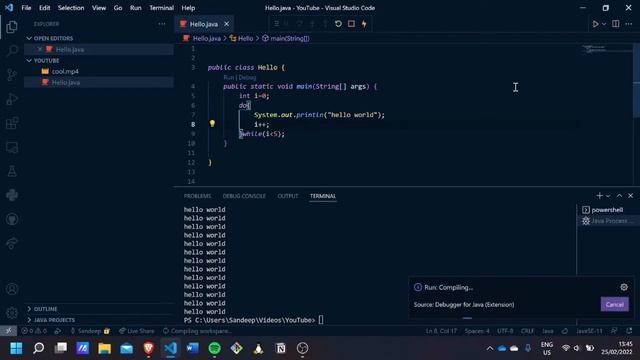This screenshot has width=640, height=360.
Task: Open the Python icon in the activity bar
Action: [12, 195]
